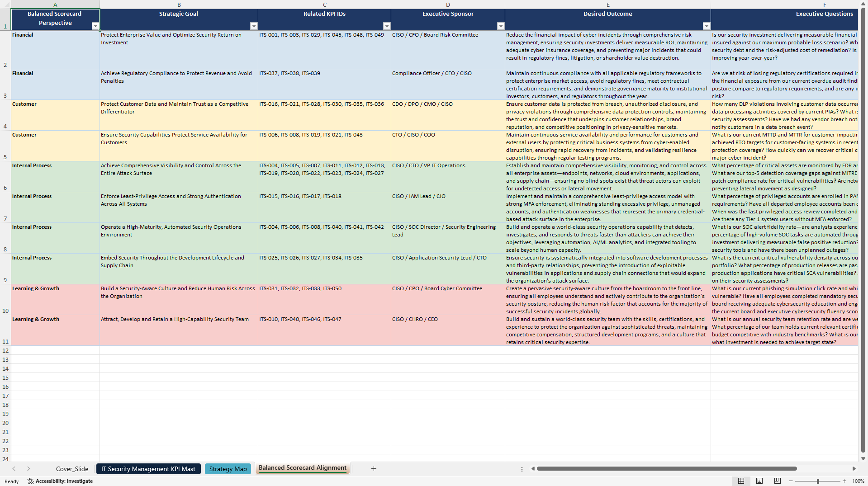
Task: Open filter dropdown for Related KPI IDs
Action: 387,26
